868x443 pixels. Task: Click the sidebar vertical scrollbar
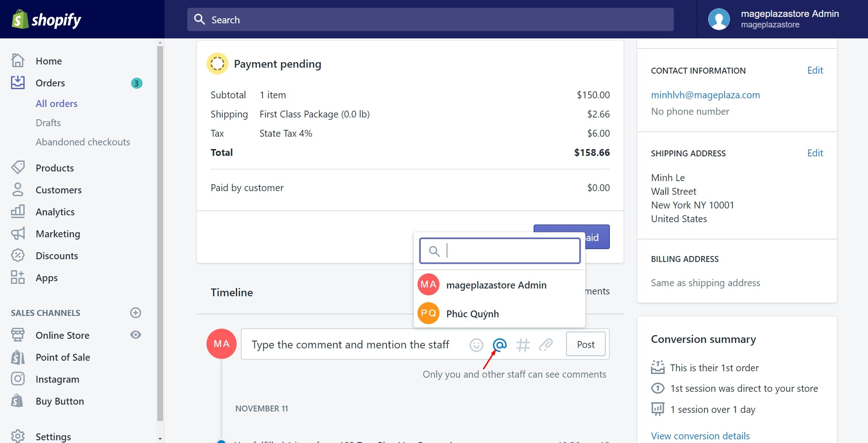pos(160,229)
